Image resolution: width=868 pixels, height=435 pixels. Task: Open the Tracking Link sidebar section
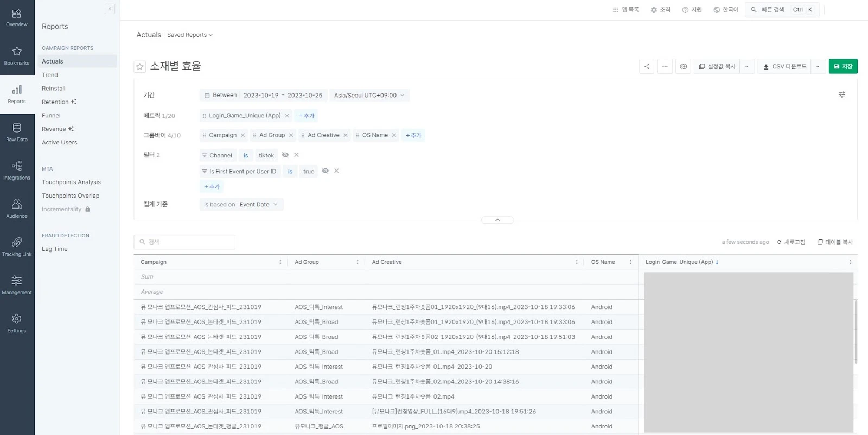click(x=17, y=247)
